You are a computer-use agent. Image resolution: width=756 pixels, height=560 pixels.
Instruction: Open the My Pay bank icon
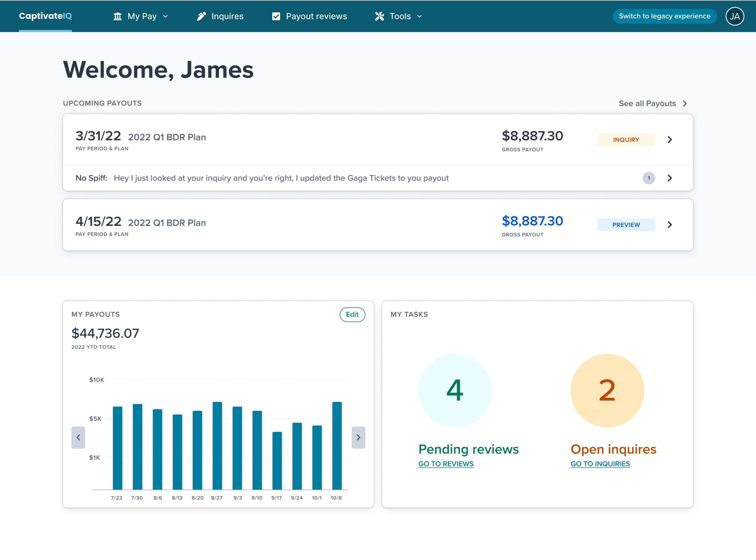[118, 16]
